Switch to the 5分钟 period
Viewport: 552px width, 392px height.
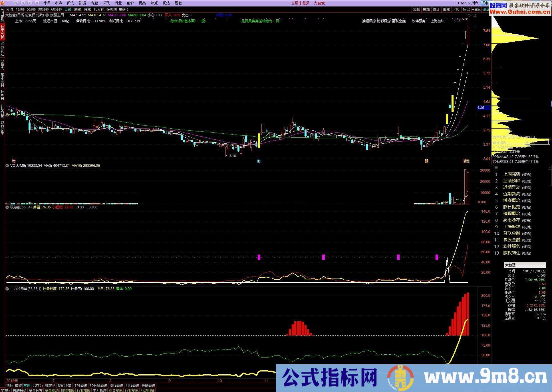[31, 9]
